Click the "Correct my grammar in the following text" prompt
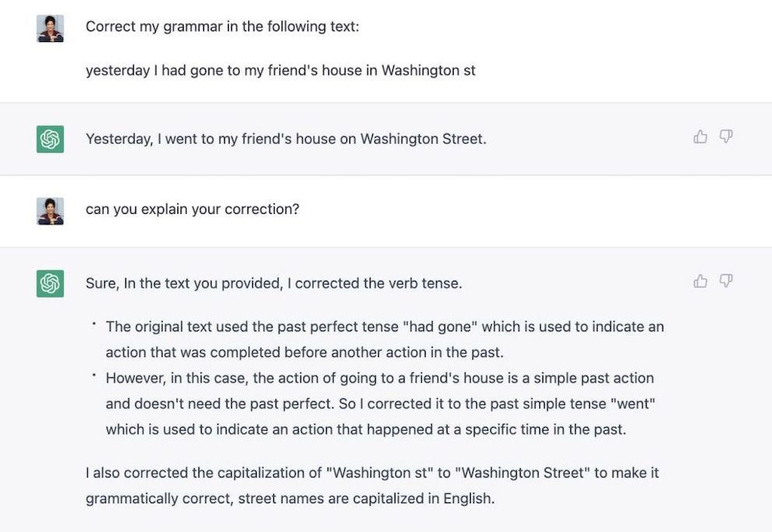772x532 pixels. [223, 26]
